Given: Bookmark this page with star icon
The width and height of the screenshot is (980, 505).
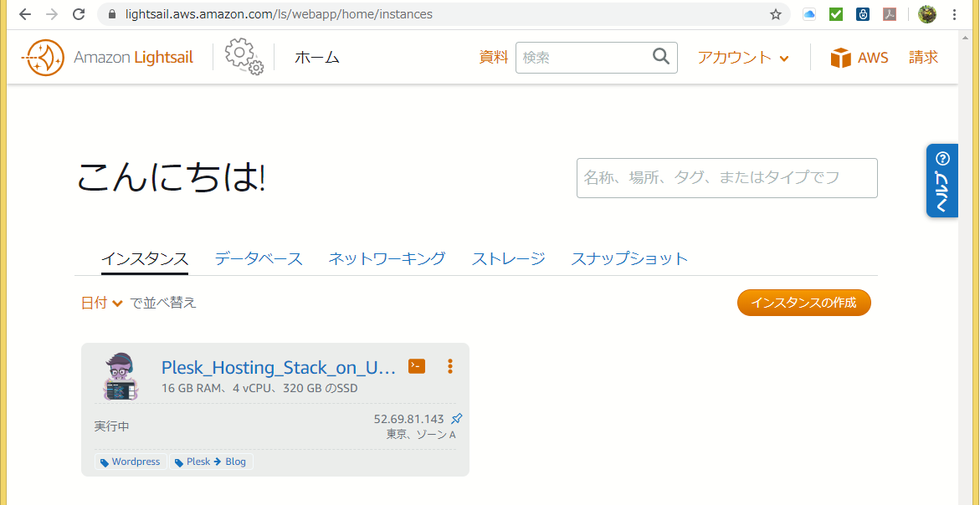Looking at the screenshot, I should 776,14.
